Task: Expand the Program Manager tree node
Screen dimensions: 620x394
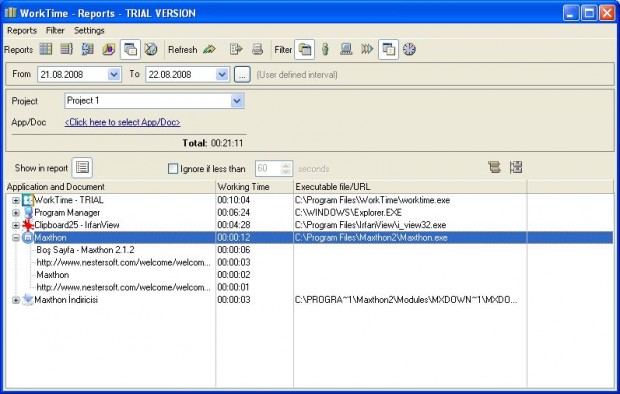Action: pos(16,213)
